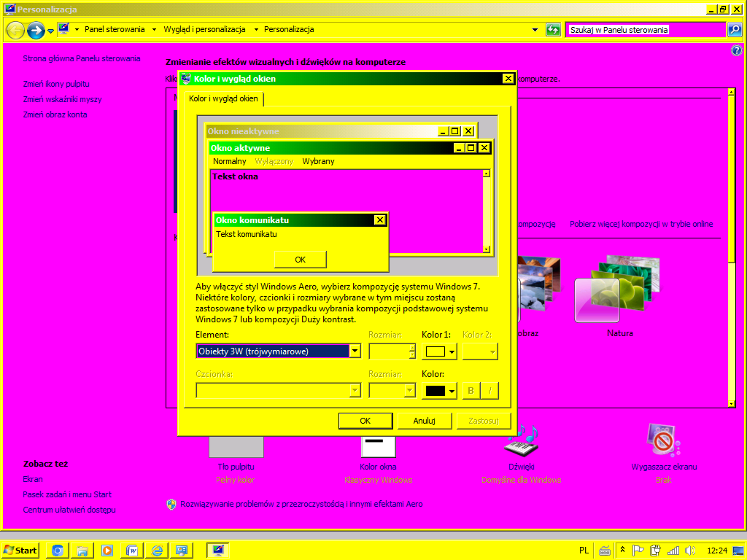Click Panel sterowania breadcrumb

pyautogui.click(x=115, y=29)
